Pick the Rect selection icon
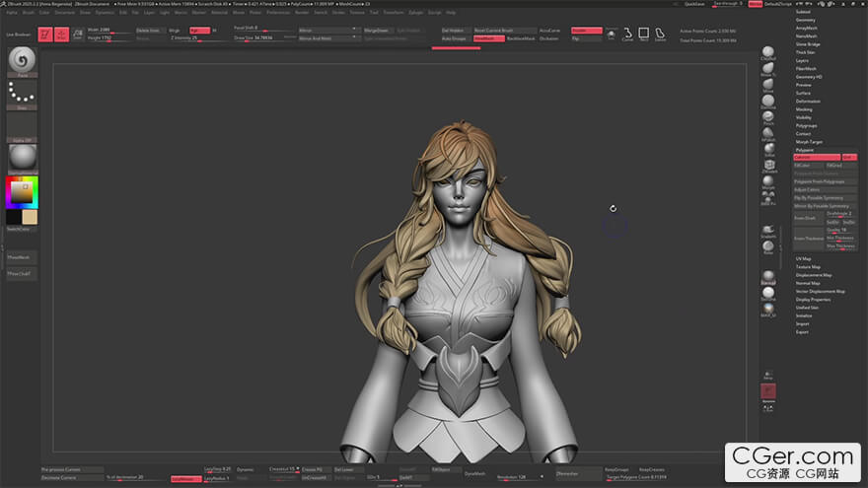Image resolution: width=868 pixels, height=488 pixels. 643,34
